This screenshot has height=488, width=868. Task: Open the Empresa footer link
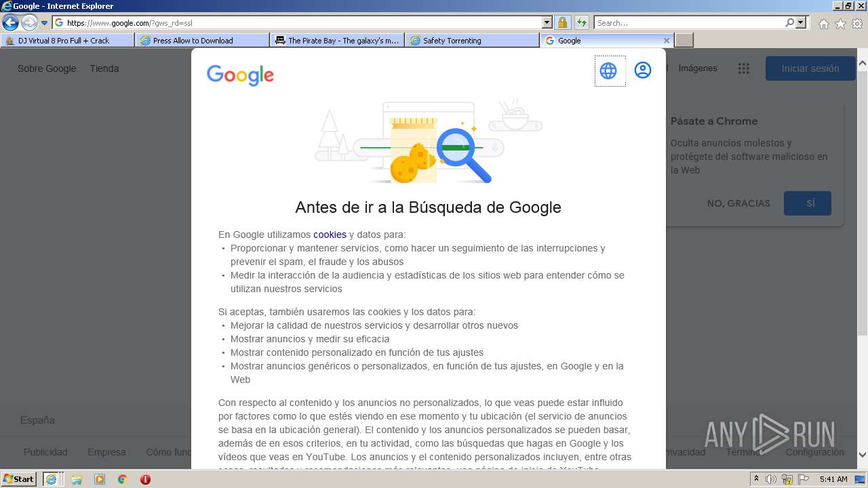[106, 452]
